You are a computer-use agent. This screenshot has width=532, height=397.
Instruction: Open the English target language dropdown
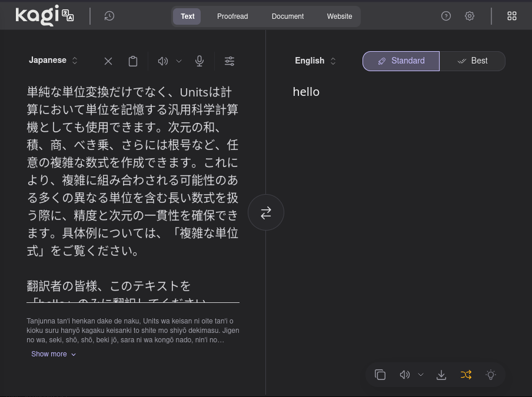(315, 61)
